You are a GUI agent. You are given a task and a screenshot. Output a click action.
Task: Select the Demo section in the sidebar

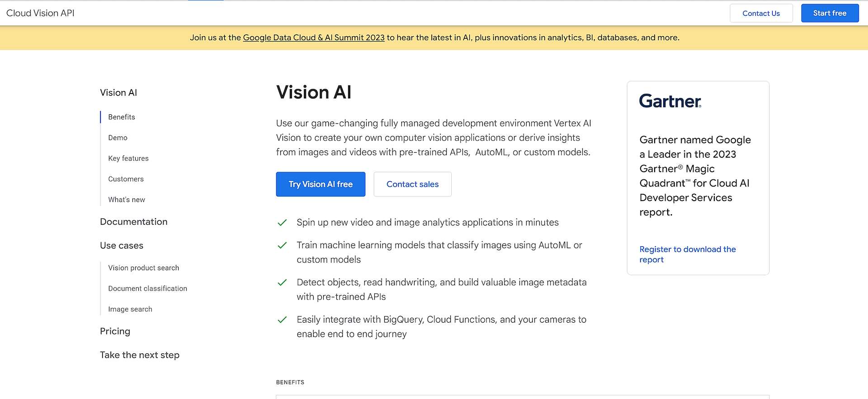[x=118, y=137]
